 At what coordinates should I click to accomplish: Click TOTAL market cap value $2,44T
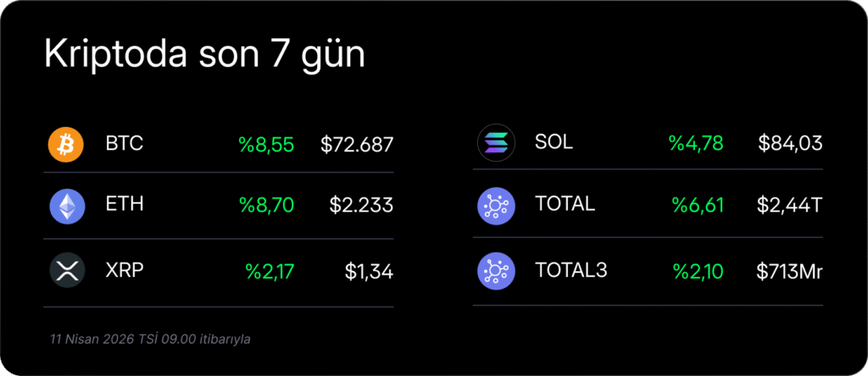tap(789, 204)
